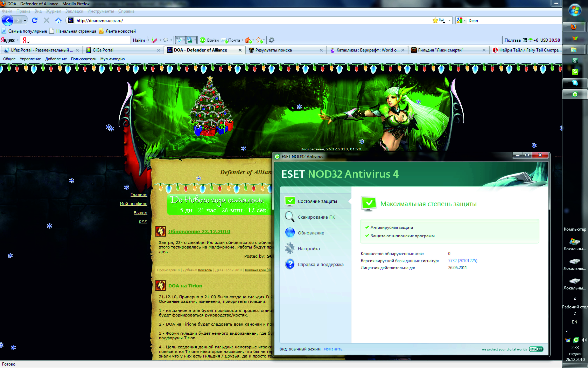Switch to the Результаты поиска tab
The width and height of the screenshot is (588, 368).
(286, 50)
